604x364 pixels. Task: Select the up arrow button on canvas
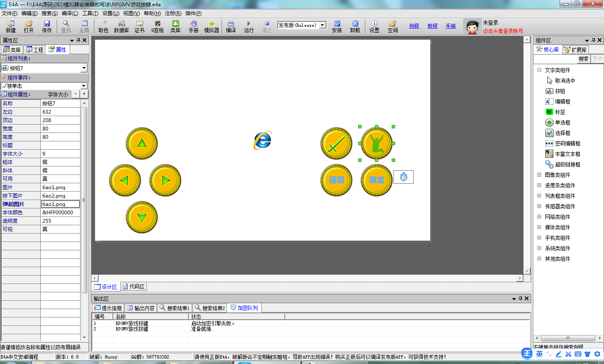[x=142, y=143]
